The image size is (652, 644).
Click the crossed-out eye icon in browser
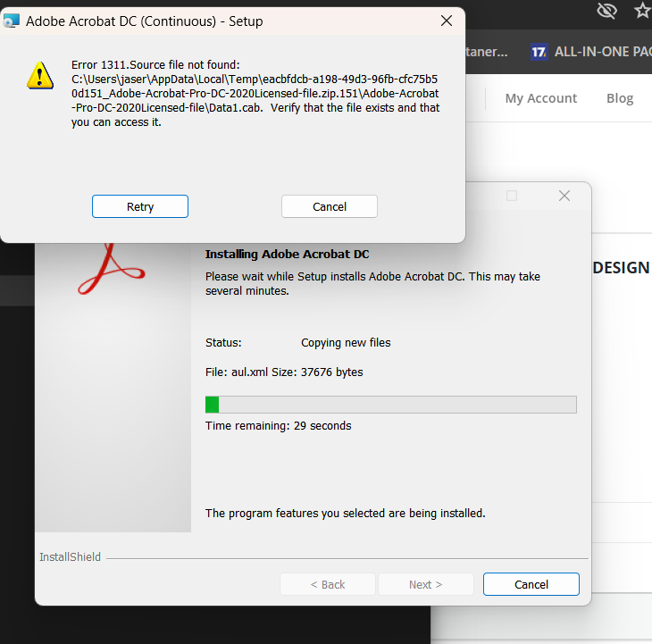pos(607,11)
